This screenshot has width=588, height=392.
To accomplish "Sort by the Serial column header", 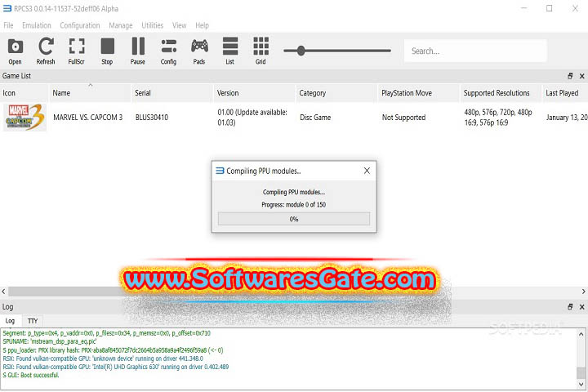I will [172, 92].
